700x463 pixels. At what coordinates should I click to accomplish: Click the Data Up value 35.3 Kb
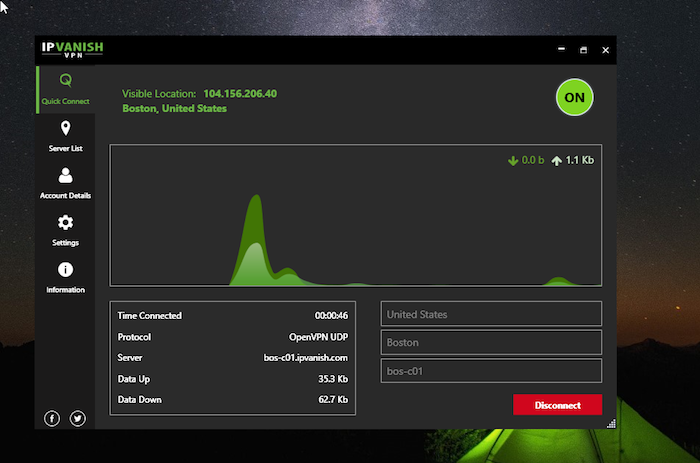(x=333, y=379)
